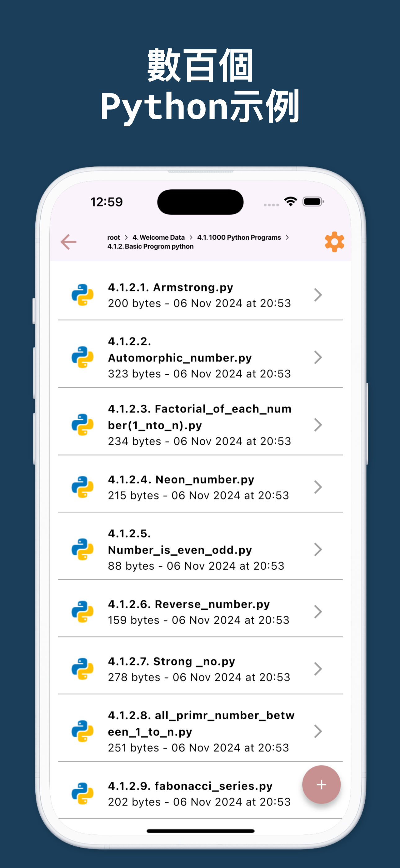Image resolution: width=400 pixels, height=868 pixels.
Task: Open chevron on Neon_number.py row
Action: pos(318,487)
